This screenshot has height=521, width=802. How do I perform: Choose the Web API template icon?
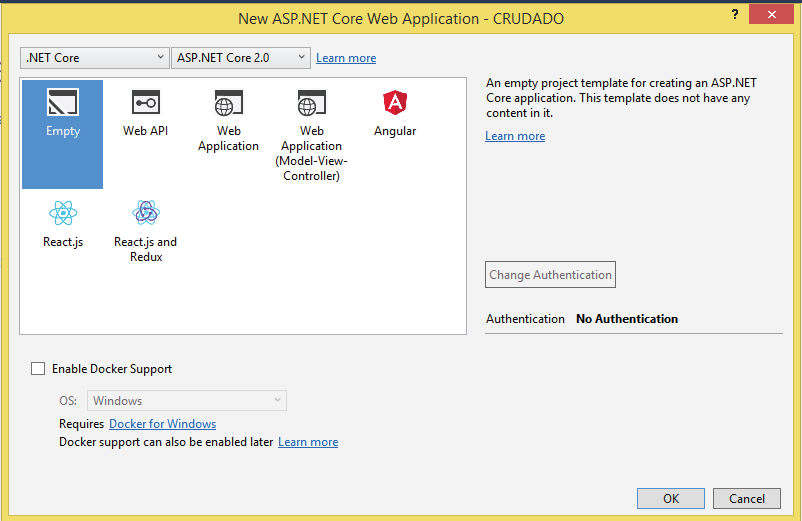coord(145,104)
